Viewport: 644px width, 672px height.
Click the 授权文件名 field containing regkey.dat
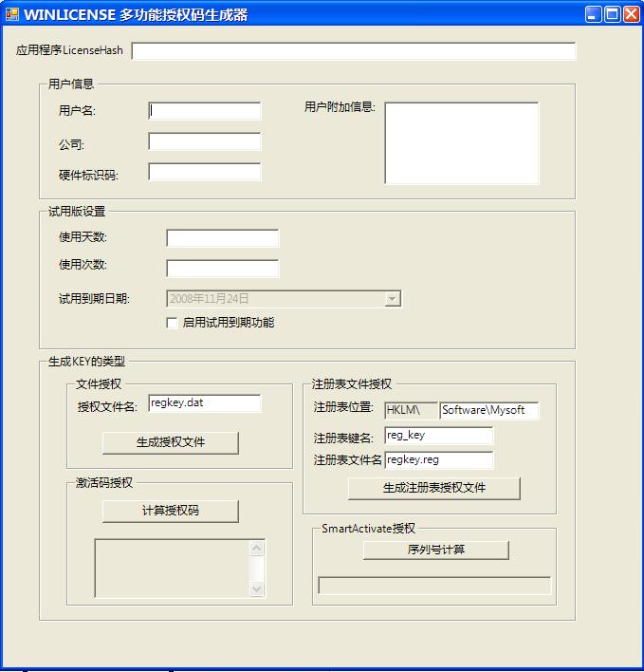click(204, 403)
